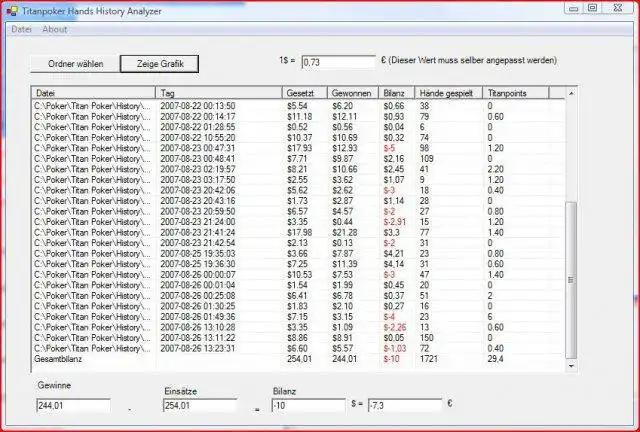Screen dimensions: 640x432
Task: Select row dated 2007-08-25 19:35:03
Action: point(299,254)
